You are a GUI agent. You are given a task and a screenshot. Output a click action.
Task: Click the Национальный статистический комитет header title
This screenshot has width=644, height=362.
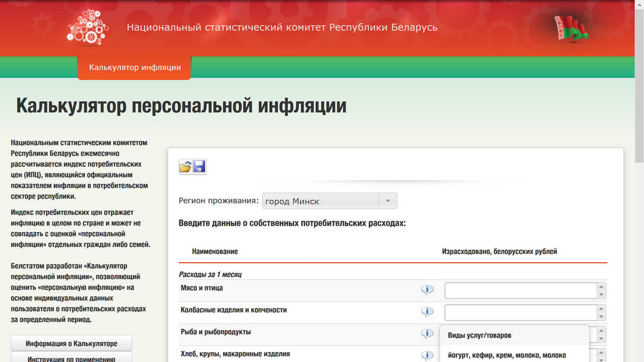[x=282, y=27]
